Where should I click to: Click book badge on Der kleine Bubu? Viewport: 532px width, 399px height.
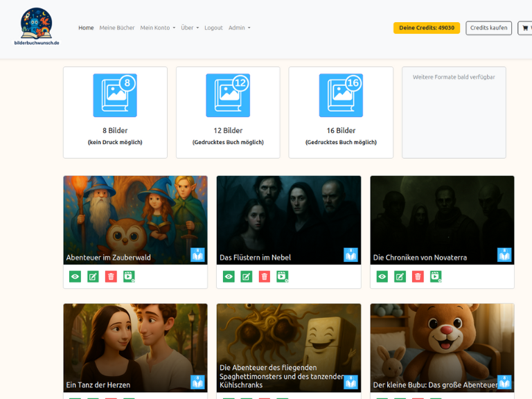[504, 382]
